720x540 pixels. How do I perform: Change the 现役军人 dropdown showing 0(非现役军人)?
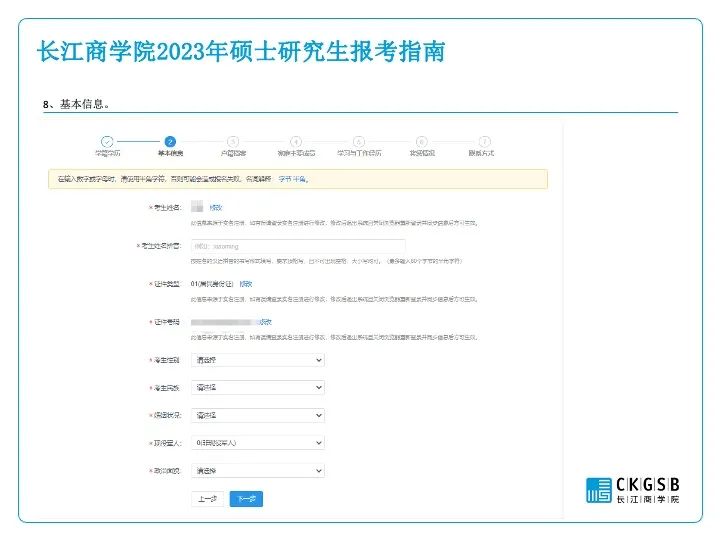pos(258,443)
